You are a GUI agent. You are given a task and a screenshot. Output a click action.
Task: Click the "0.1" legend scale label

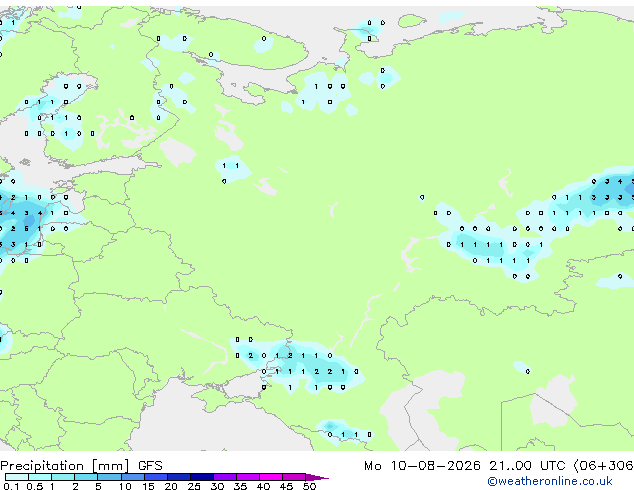(11, 486)
